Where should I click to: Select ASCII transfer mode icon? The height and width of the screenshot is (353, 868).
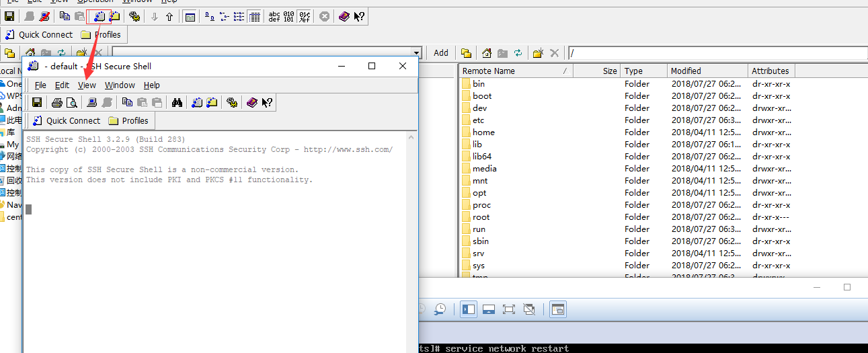pyautogui.click(x=274, y=16)
